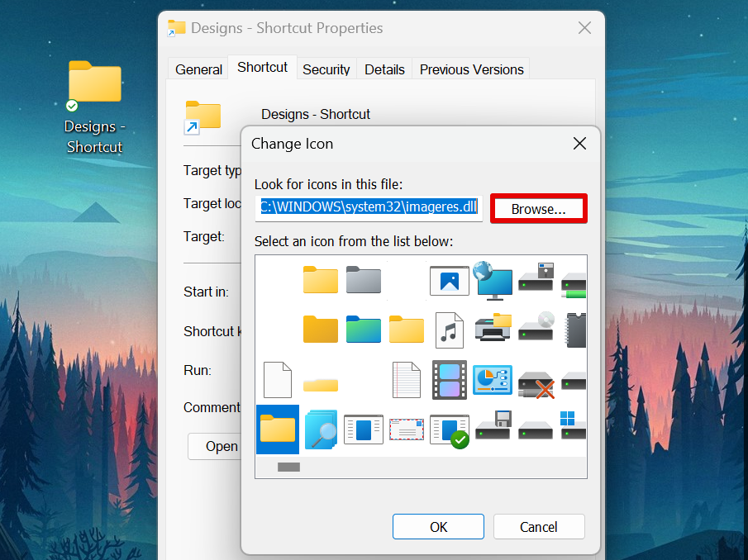Choose the CD disc drive icon

coord(536,326)
